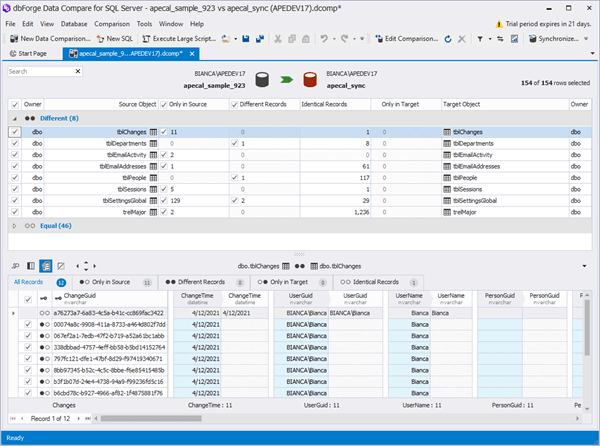The height and width of the screenshot is (446, 600).
Task: Click the Save floppy disk icon
Action: point(246,39)
